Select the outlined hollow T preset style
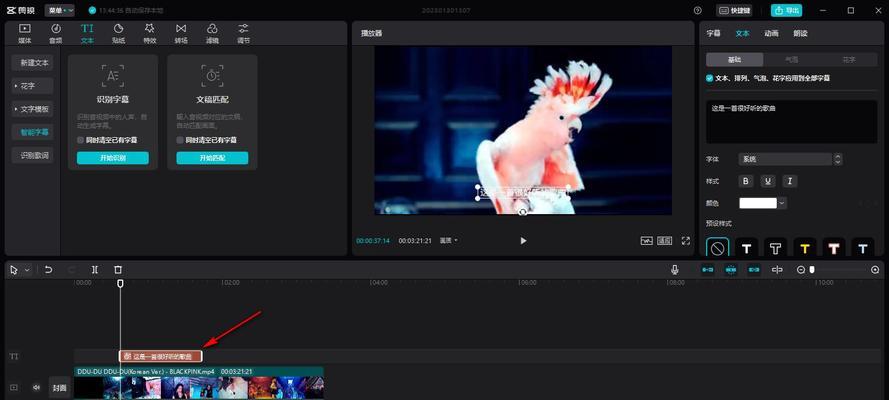 [x=775, y=249]
